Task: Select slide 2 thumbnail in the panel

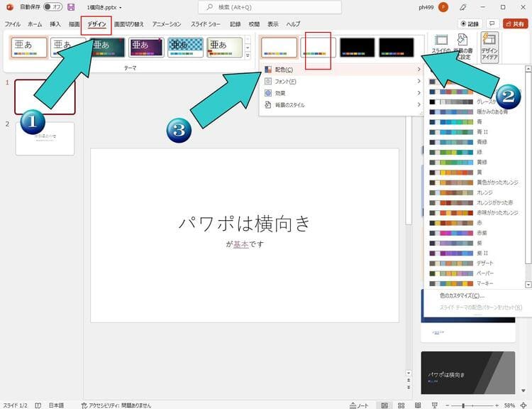Action: tap(45, 138)
